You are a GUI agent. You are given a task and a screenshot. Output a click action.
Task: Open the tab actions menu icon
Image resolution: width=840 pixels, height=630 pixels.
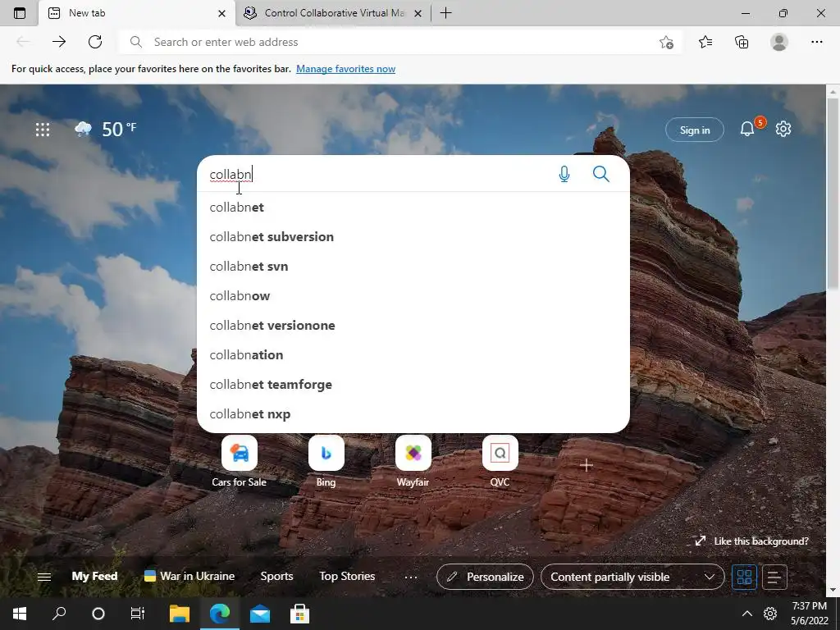(20, 13)
